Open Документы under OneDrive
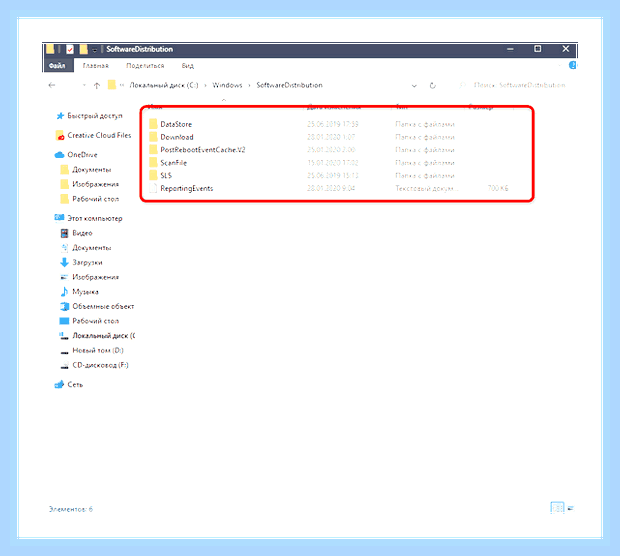This screenshot has height=556, width=620. pyautogui.click(x=91, y=170)
